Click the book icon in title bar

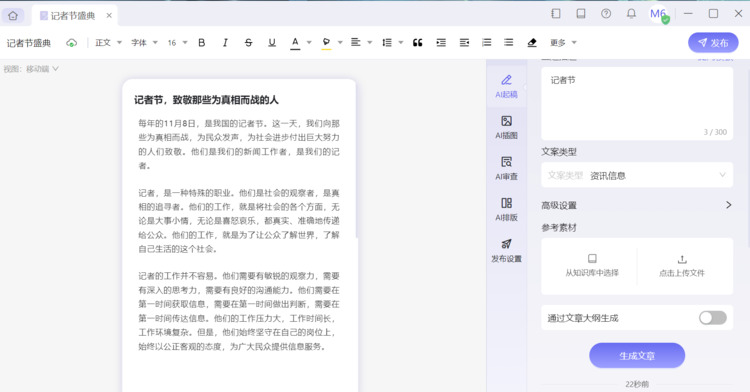pos(581,14)
